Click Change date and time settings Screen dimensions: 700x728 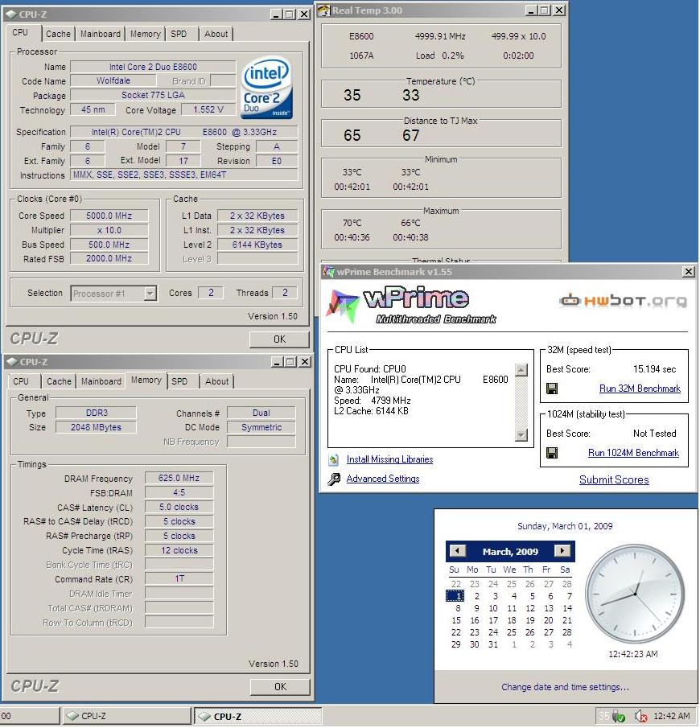[565, 687]
